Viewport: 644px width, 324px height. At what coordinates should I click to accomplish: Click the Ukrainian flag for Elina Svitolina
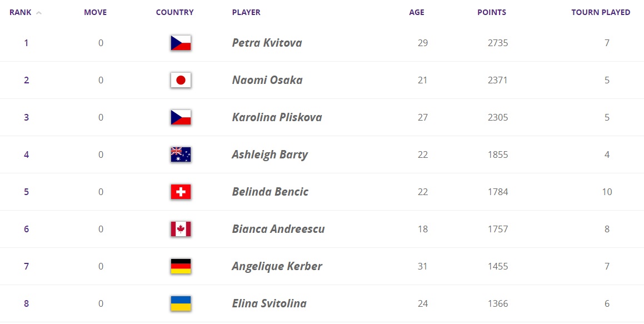coord(181,303)
